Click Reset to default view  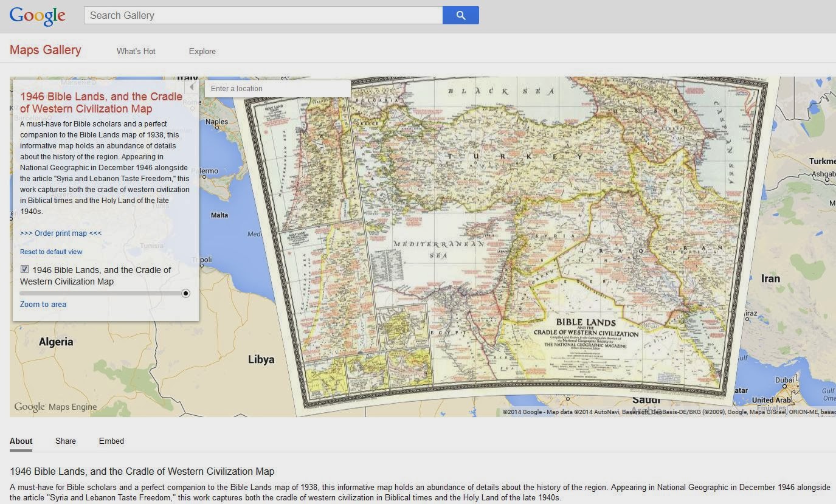pos(51,252)
